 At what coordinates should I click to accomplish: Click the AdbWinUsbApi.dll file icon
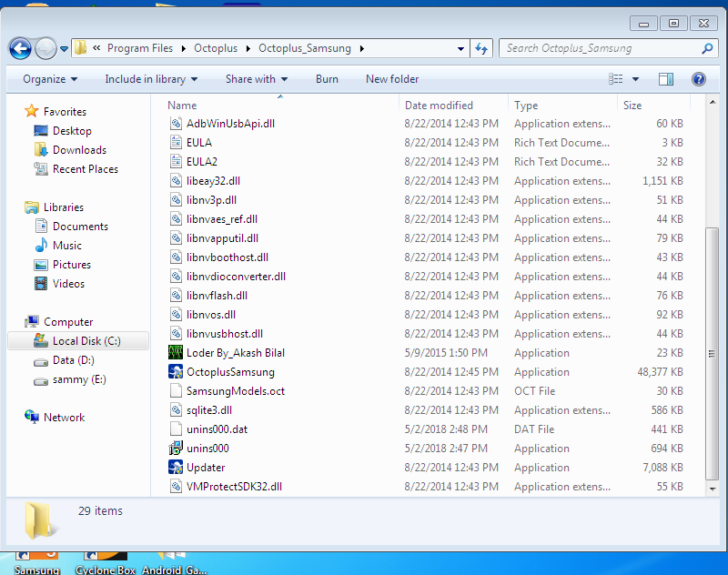(176, 124)
